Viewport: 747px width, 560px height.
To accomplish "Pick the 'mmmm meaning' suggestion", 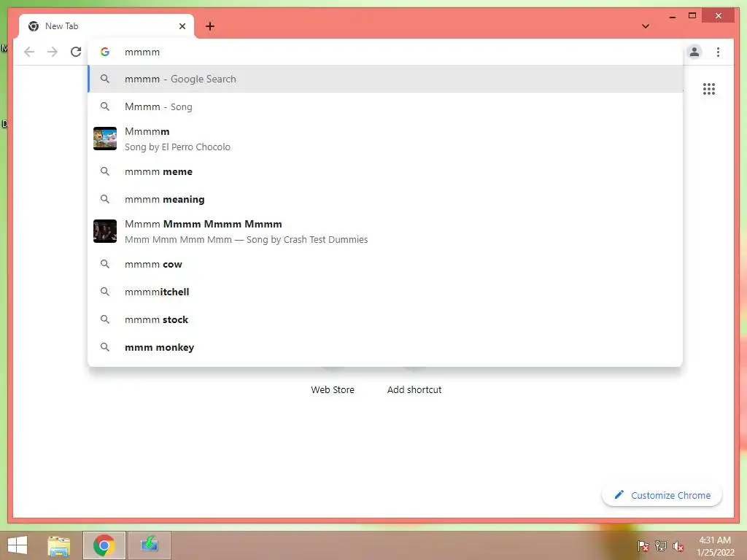I will point(385,199).
